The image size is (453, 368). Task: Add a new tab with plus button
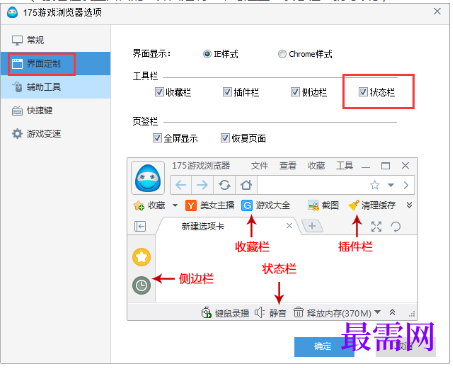pyautogui.click(x=312, y=226)
